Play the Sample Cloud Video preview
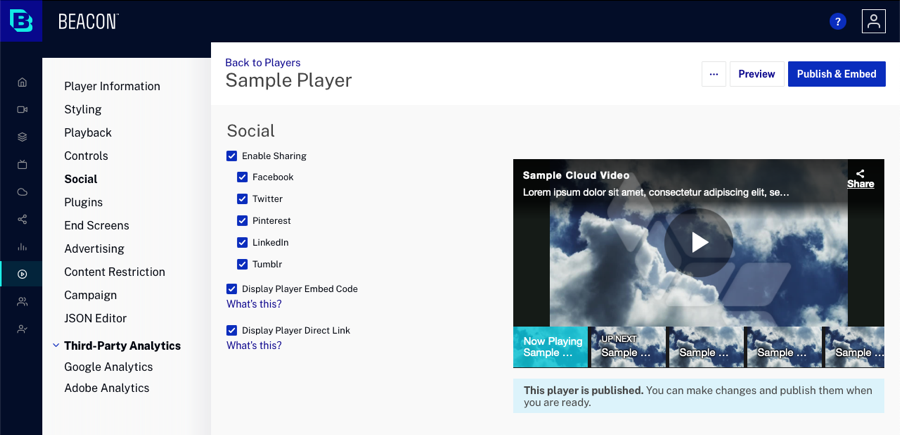 699,242
